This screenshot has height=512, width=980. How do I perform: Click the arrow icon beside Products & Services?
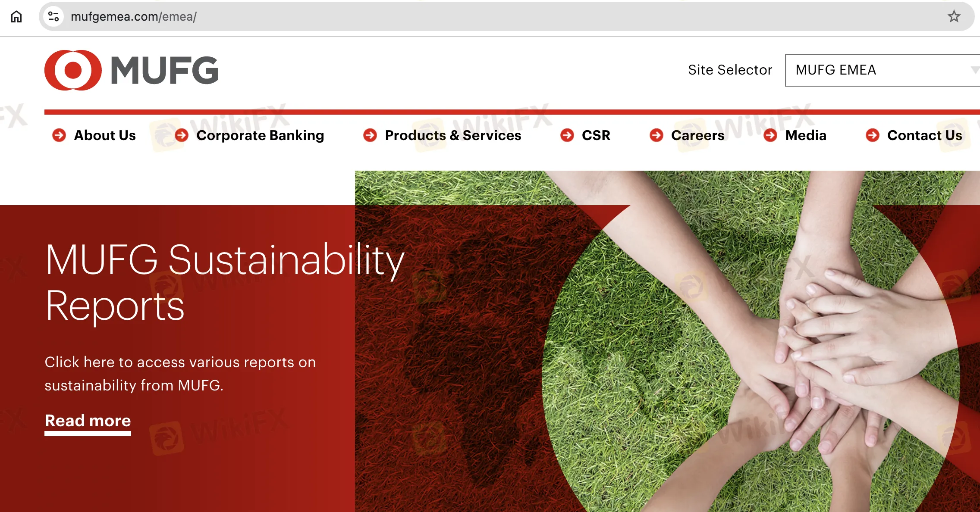coord(370,135)
